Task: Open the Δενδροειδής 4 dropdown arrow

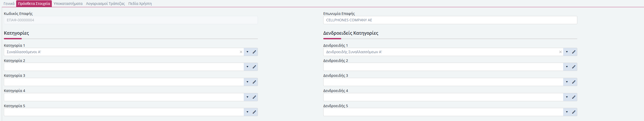Action: (567, 97)
